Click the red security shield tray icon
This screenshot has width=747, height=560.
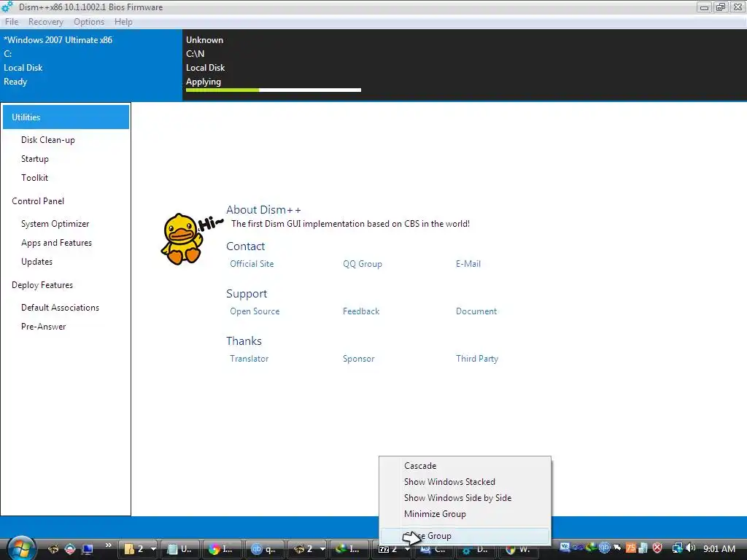coord(657,548)
